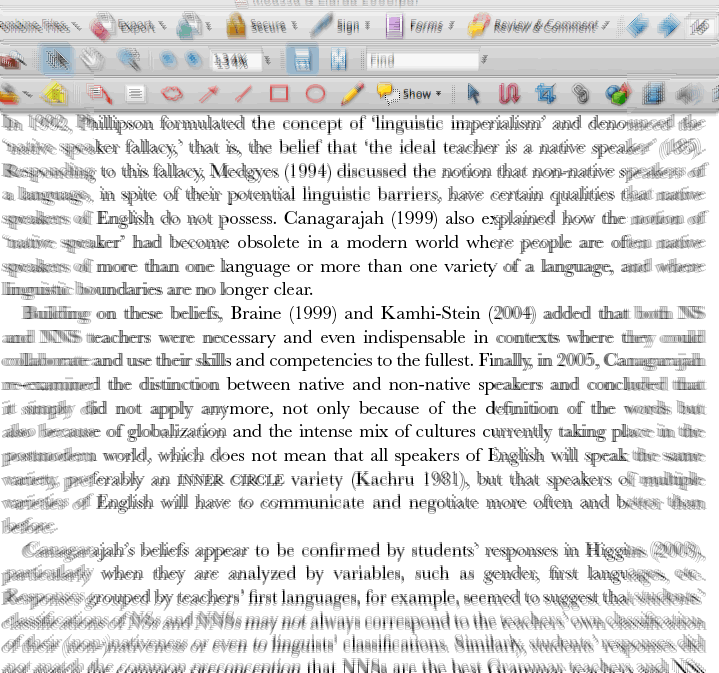
Task: Select the Cloud annotation tool
Action: pyautogui.click(x=172, y=95)
